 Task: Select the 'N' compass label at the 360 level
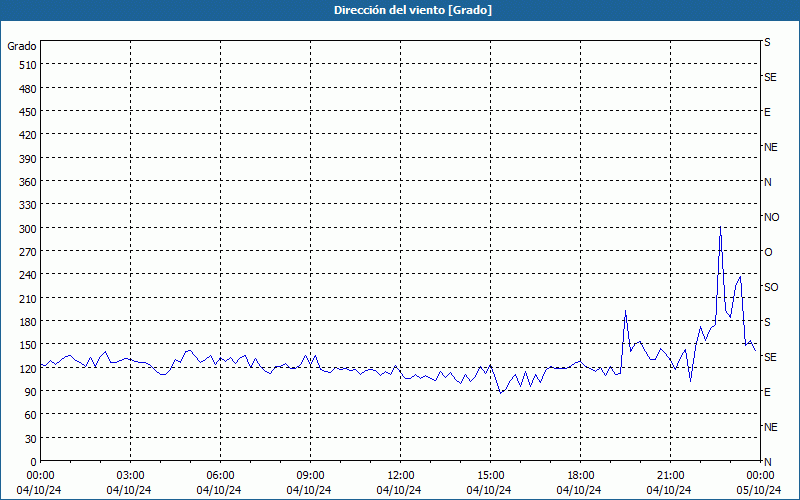pos(768,182)
